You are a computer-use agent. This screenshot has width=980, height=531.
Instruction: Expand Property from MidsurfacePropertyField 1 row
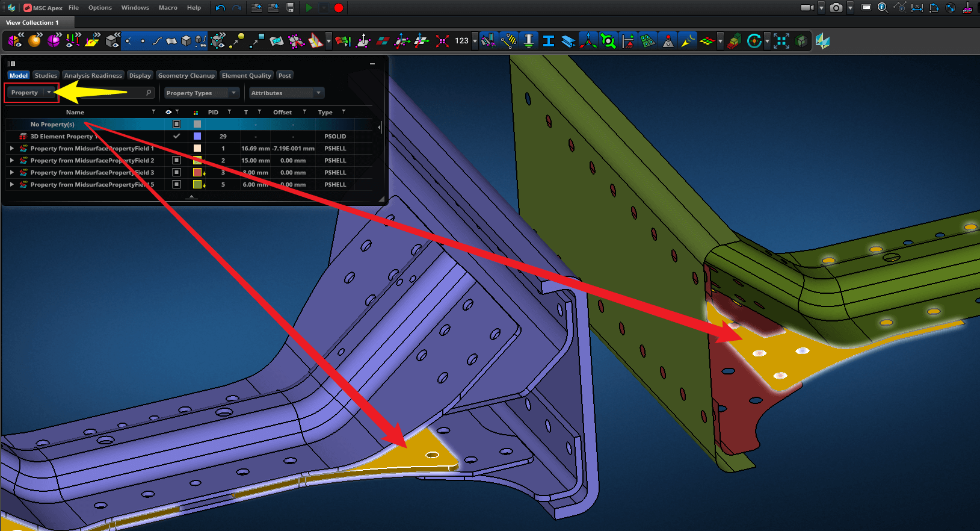pyautogui.click(x=11, y=149)
